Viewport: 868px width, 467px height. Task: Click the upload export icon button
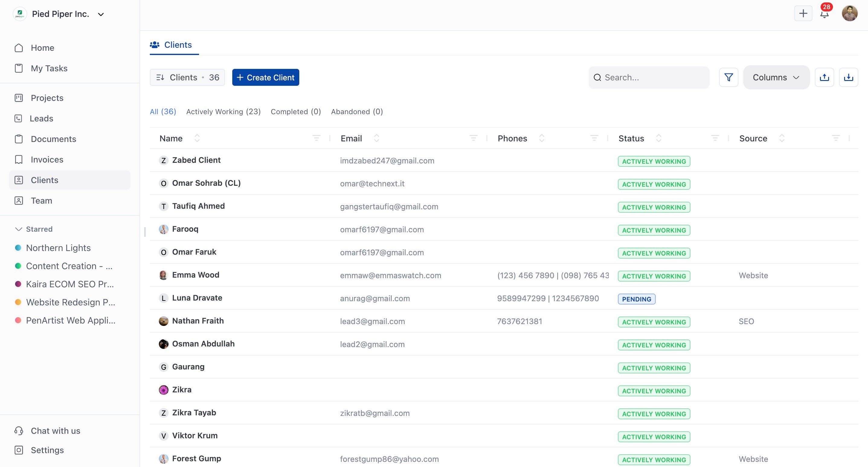(x=824, y=78)
